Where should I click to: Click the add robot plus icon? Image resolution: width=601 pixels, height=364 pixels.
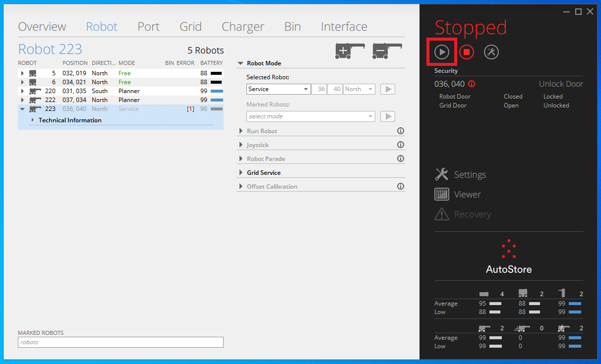coord(350,50)
